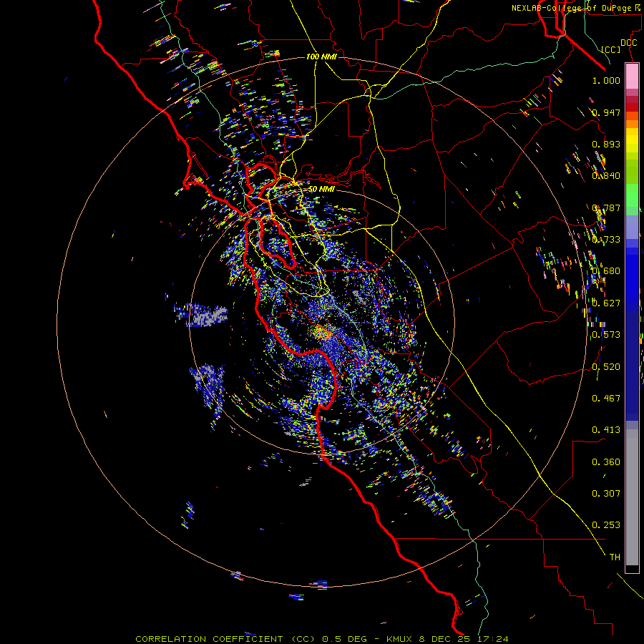Click the 0.253 scale value
This screenshot has width=644, height=644.
[606, 525]
